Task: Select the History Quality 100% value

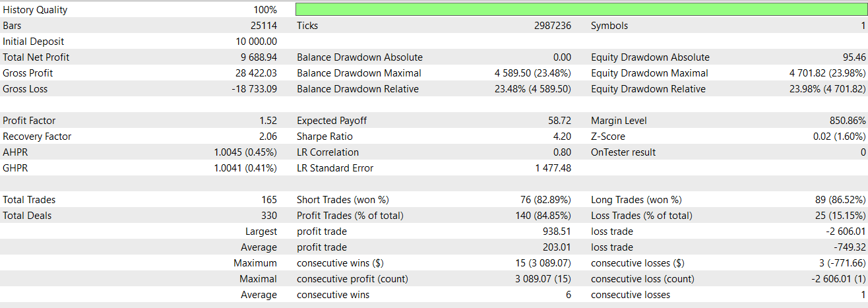Action: click(265, 10)
